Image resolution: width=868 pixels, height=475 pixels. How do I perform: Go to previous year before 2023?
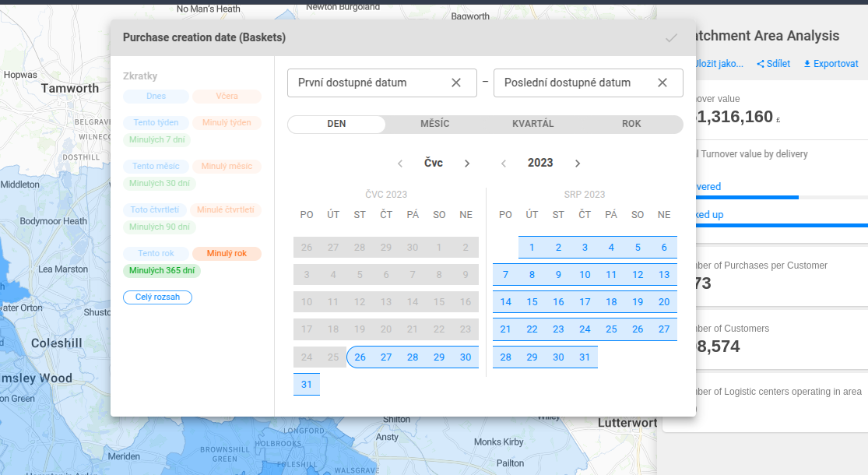pos(504,164)
